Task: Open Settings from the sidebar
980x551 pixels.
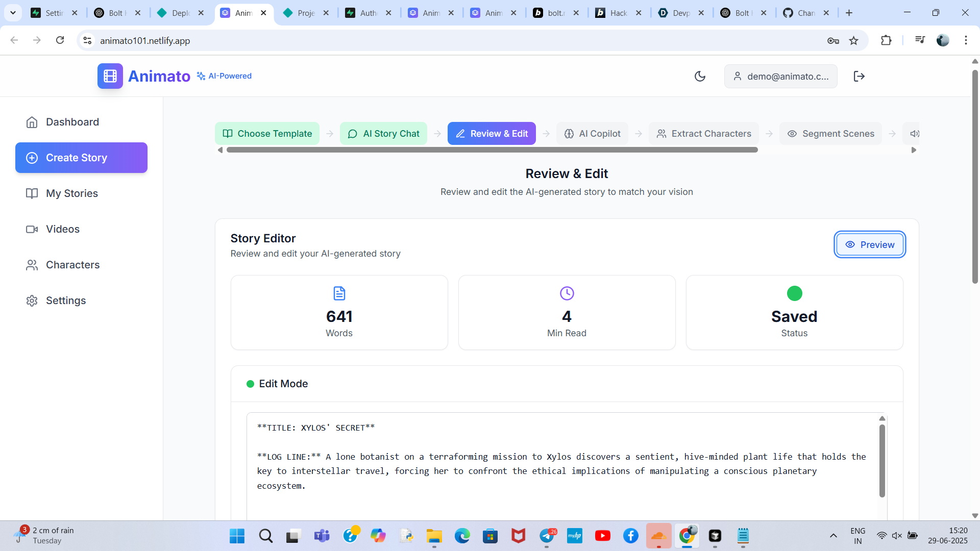Action: click(65, 300)
